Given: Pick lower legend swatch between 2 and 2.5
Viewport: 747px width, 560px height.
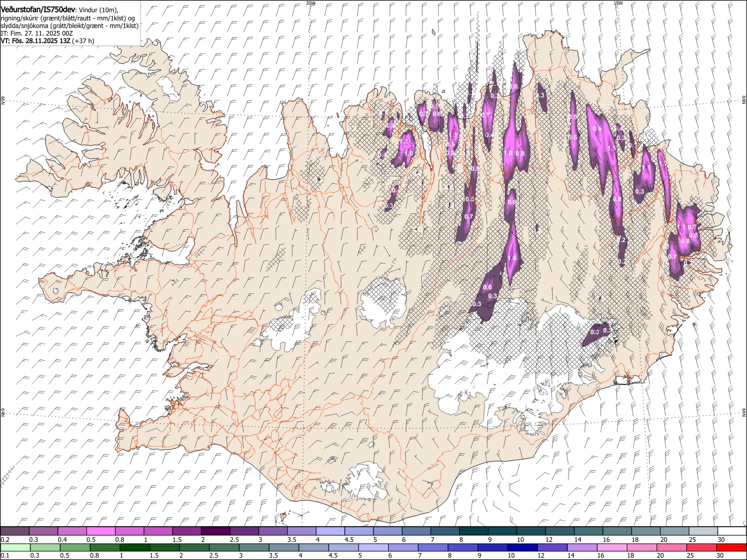Looking at the screenshot, I should click(x=194, y=548).
